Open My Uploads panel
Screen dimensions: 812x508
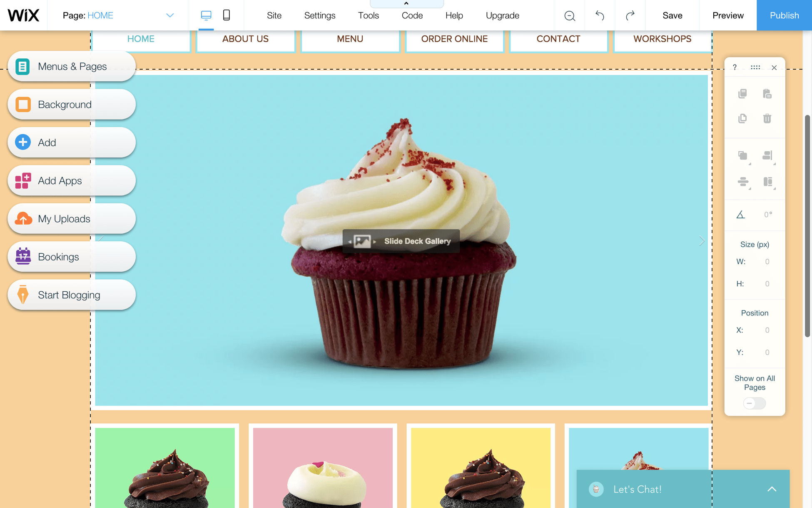[72, 219]
